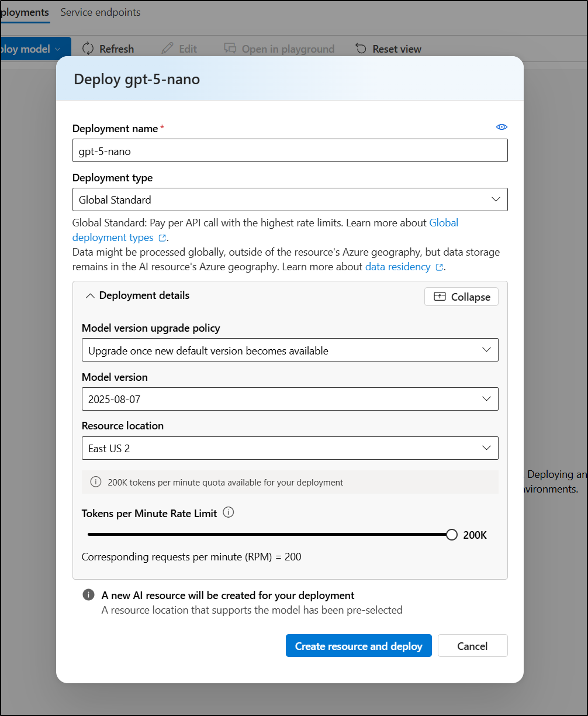Click info icon next to Tokens per Minute

229,512
